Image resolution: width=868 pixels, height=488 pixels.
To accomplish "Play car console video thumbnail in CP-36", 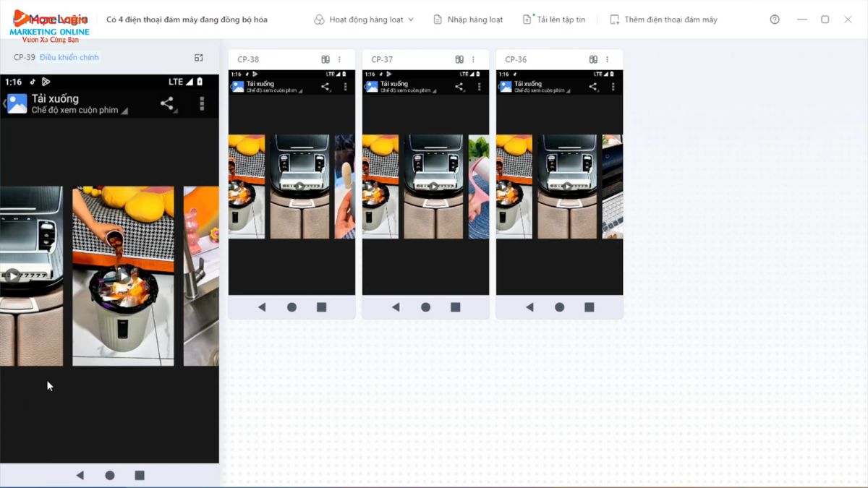I will coord(567,187).
